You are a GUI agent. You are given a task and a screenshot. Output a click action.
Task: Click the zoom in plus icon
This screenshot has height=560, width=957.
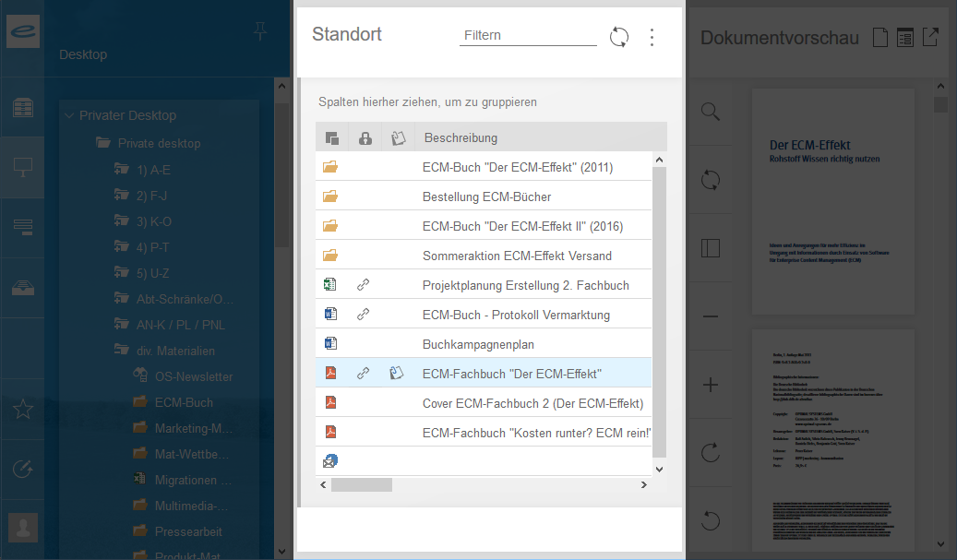pyautogui.click(x=710, y=385)
